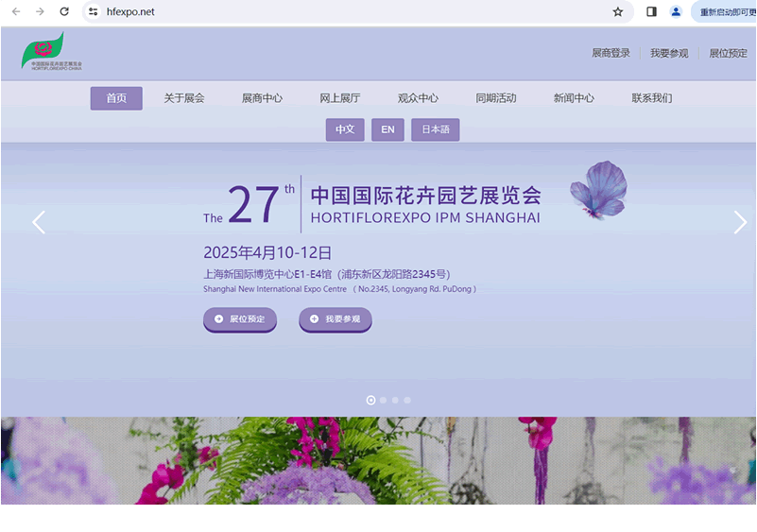Click the 中国国际花卉园艺展览会 title
Viewport: 757px width, 532px height.
[x=426, y=196]
